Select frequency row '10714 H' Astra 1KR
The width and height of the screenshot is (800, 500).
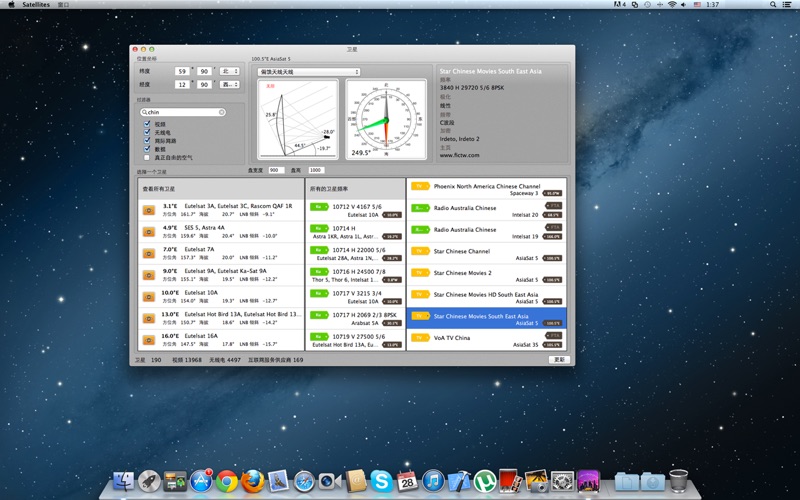coord(355,232)
